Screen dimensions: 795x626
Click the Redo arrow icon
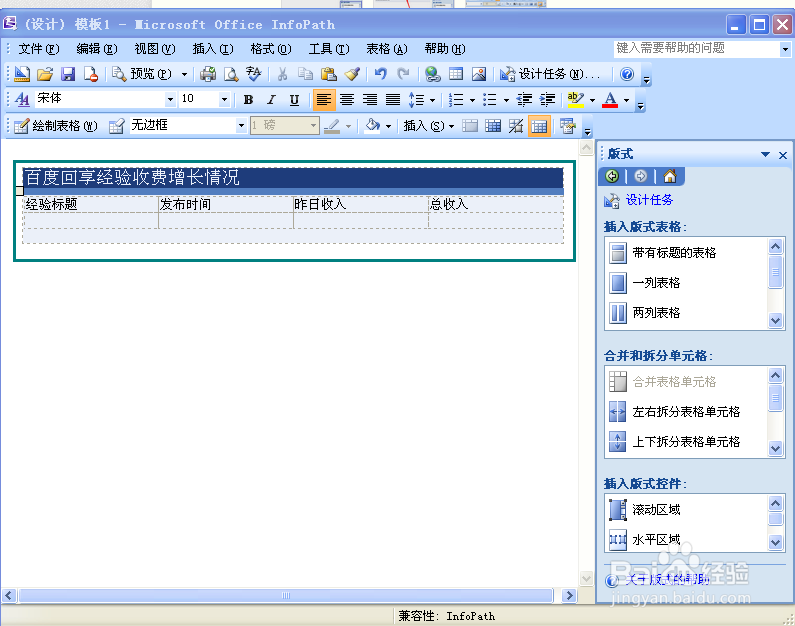403,75
